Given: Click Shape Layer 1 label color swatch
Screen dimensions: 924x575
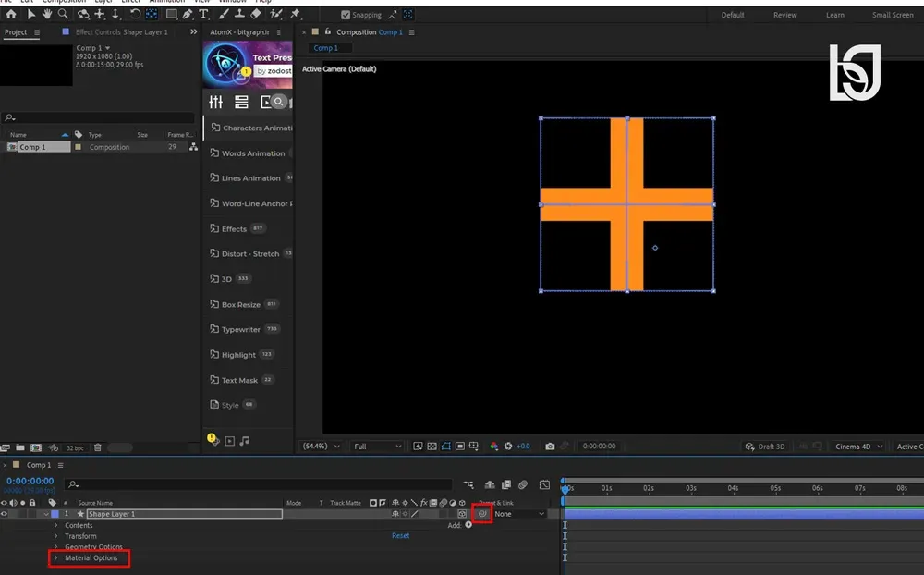Looking at the screenshot, I should (55, 514).
